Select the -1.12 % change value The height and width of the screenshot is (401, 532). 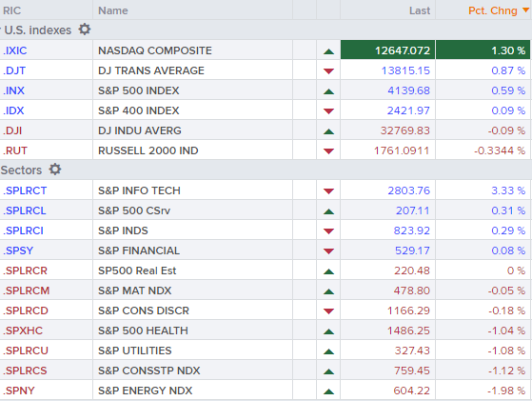coord(506,371)
